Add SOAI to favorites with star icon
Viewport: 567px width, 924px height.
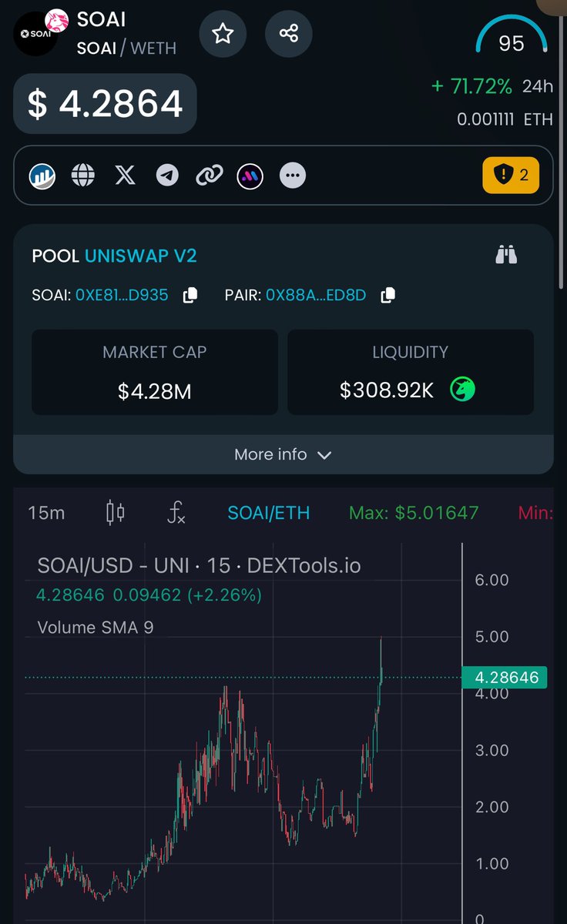(x=223, y=33)
